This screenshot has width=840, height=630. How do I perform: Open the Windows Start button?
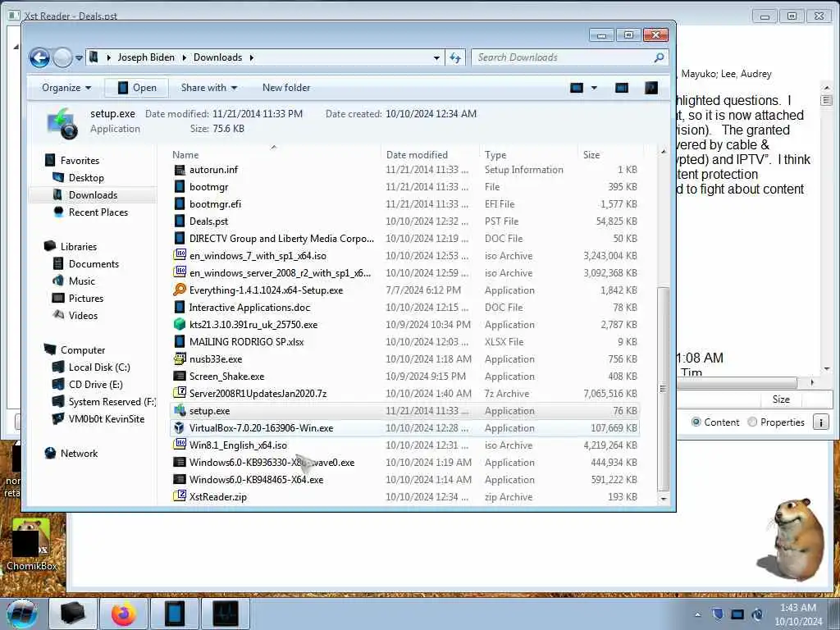coord(21,614)
